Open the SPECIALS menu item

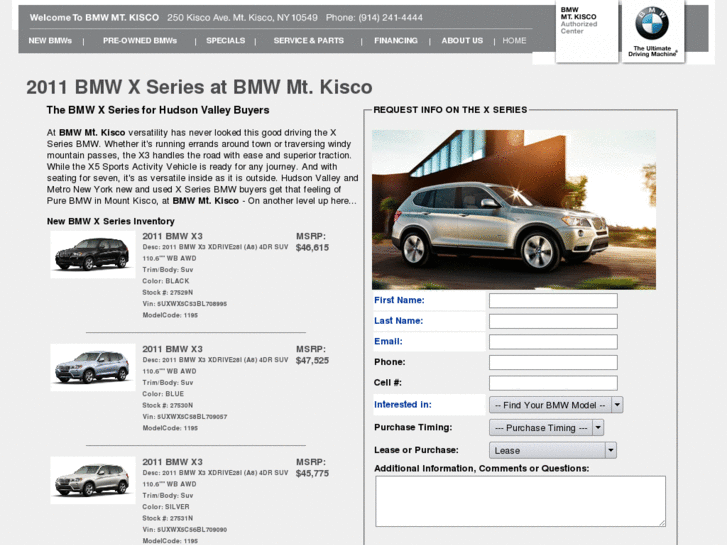(225, 41)
